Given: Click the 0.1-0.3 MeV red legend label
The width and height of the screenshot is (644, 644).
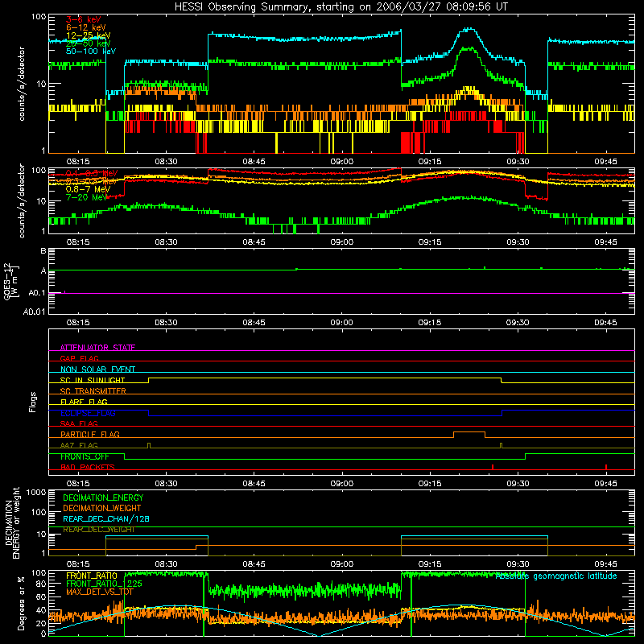Looking at the screenshot, I should click(92, 173).
